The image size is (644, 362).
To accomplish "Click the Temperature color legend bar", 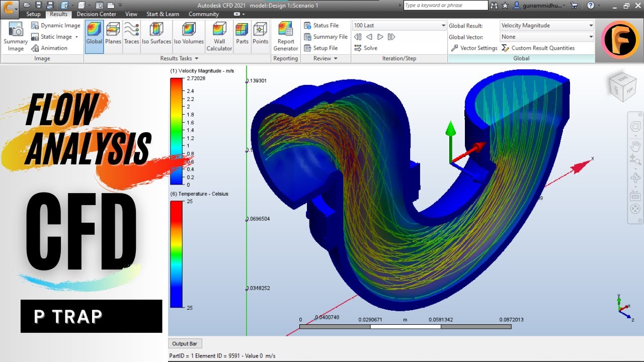I will click(177, 254).
